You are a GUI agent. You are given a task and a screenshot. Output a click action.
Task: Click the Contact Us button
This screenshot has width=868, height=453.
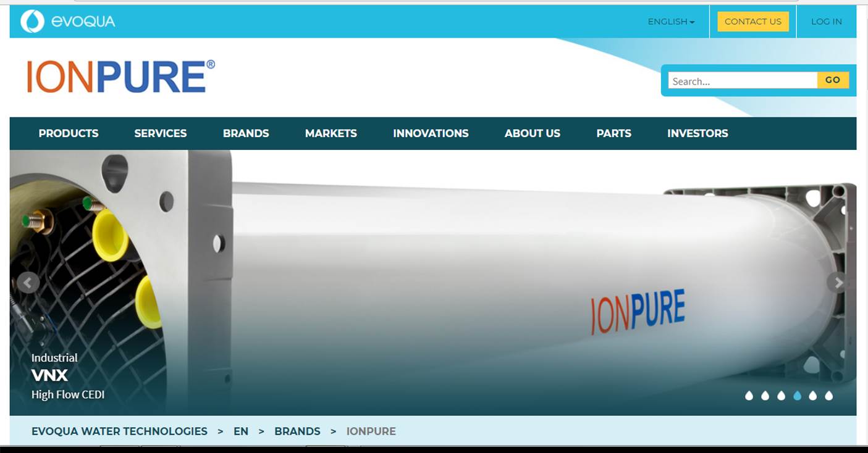tap(753, 22)
